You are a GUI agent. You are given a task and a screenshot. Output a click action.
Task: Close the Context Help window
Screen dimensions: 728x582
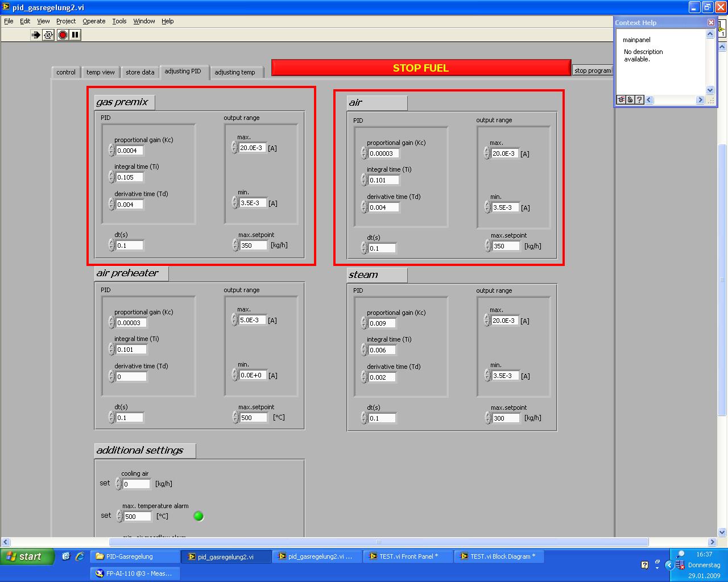[x=711, y=22]
